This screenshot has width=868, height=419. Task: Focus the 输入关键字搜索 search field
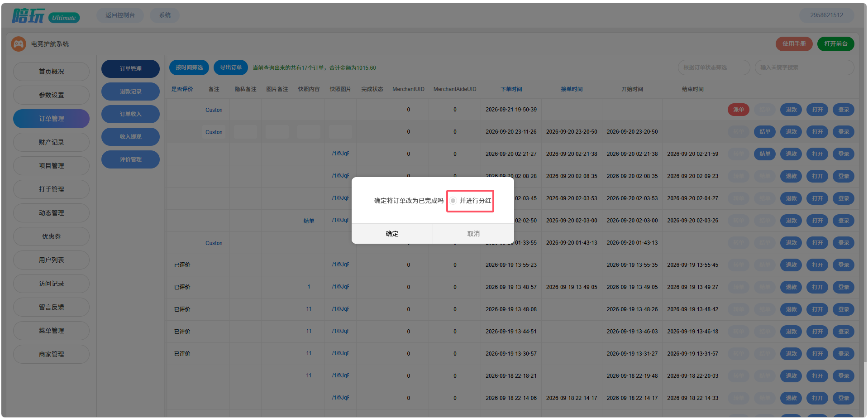(x=804, y=67)
